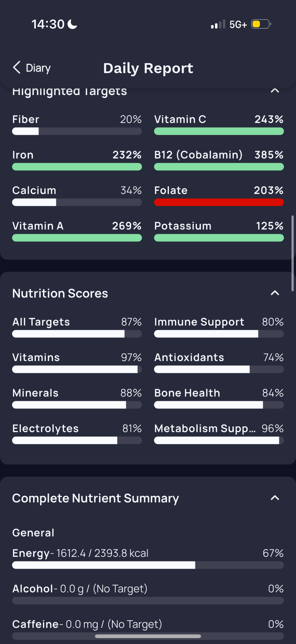This screenshot has height=644, width=296.
Task: Open the Iron 232% target
Action: [x=77, y=160]
